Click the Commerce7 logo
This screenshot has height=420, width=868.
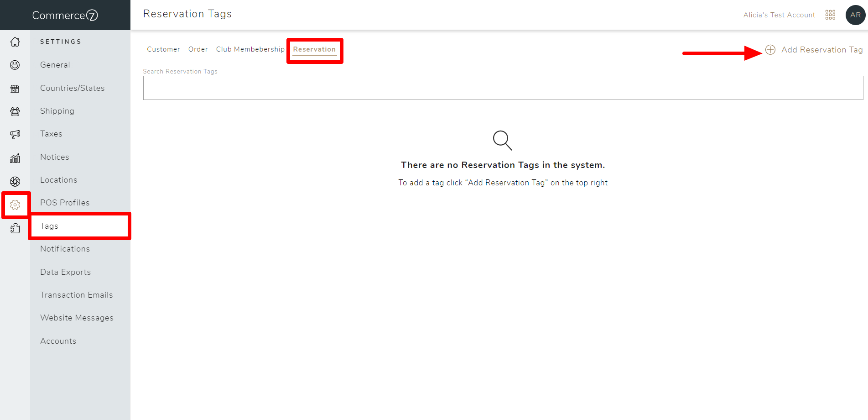click(65, 15)
